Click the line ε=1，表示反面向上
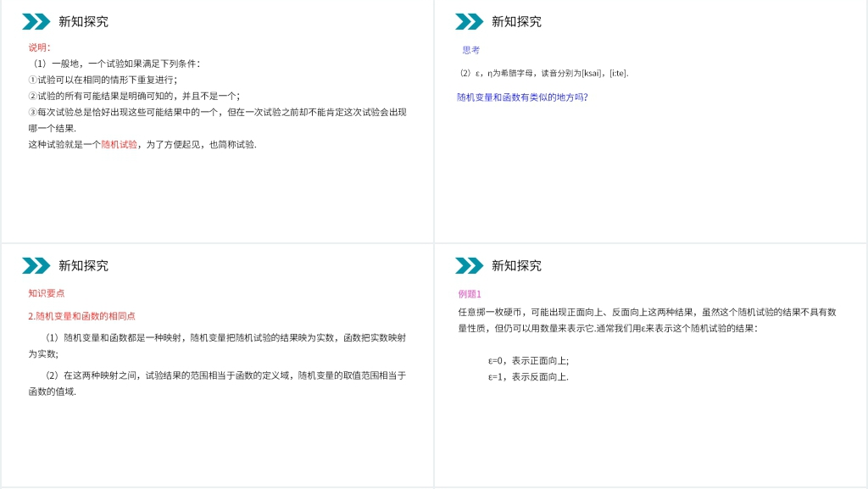 [528, 377]
